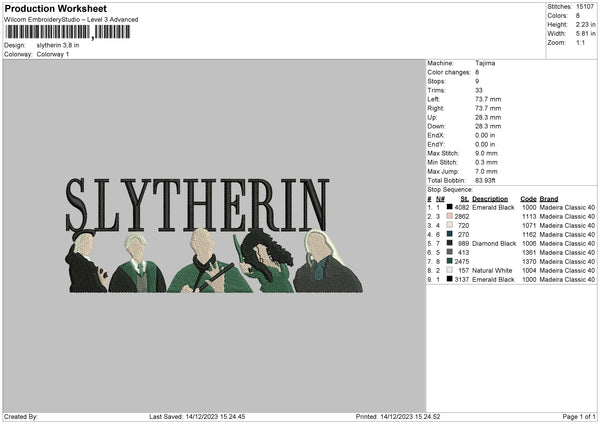Click the barcode under the worksheet title
Viewport: 600px width, 424px height.
68,32
